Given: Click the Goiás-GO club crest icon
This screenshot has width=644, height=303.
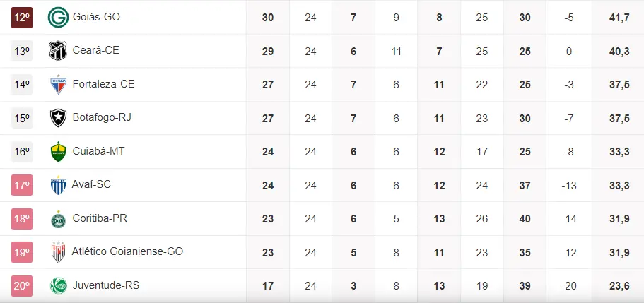Looking at the screenshot, I should click(57, 17).
